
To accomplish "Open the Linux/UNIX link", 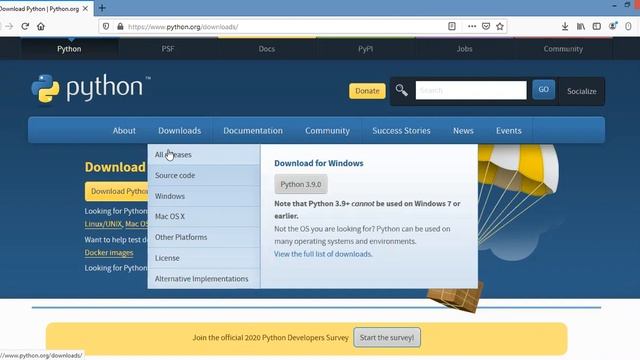I will click(x=103, y=224).
